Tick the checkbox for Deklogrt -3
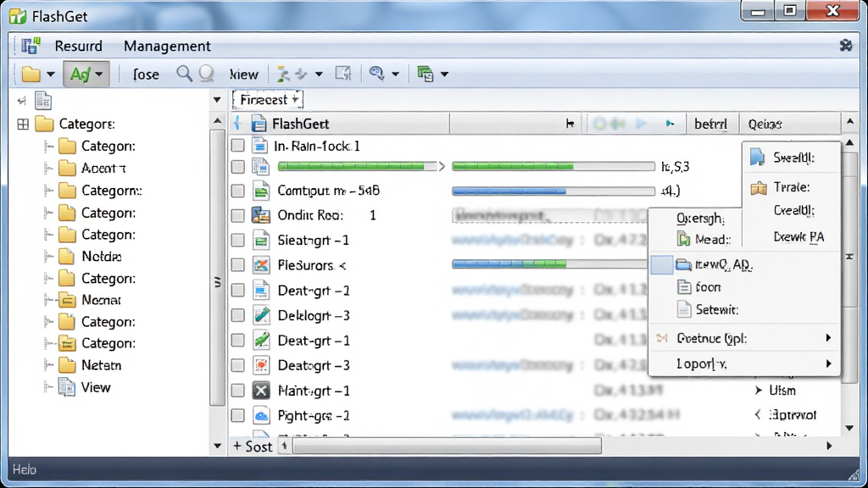This screenshot has height=488, width=868. pos(237,315)
